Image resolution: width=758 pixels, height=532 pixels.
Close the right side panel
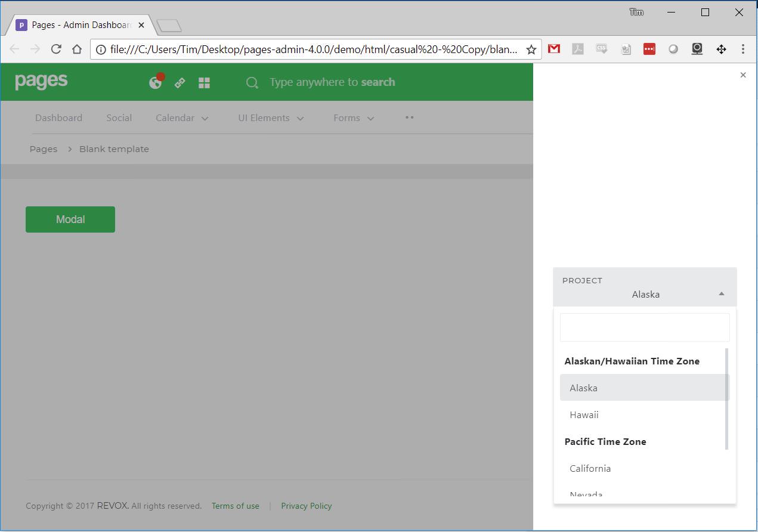[743, 75]
